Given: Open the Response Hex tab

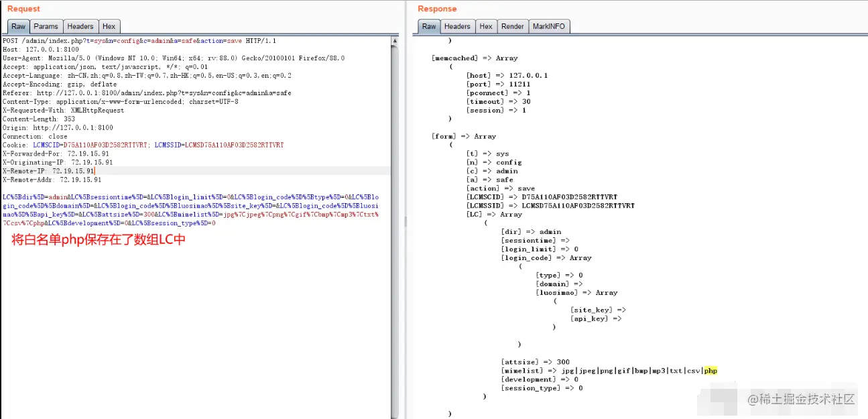Looking at the screenshot, I should (x=486, y=27).
